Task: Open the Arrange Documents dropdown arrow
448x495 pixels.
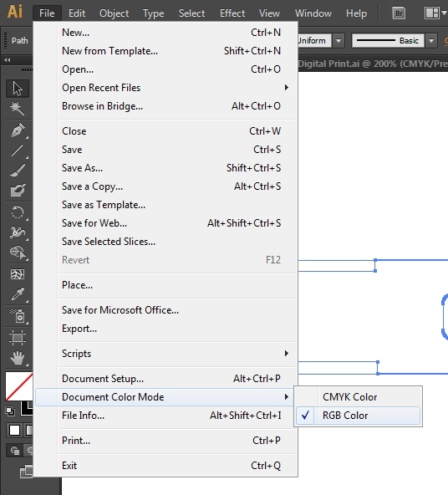Action: (x=444, y=13)
